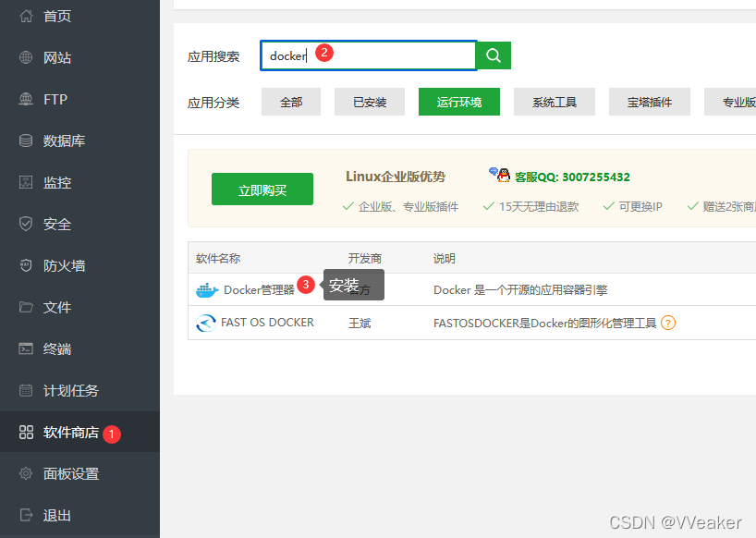This screenshot has width=756, height=538.
Task: Select the 运行环境 category tab
Action: pos(459,102)
